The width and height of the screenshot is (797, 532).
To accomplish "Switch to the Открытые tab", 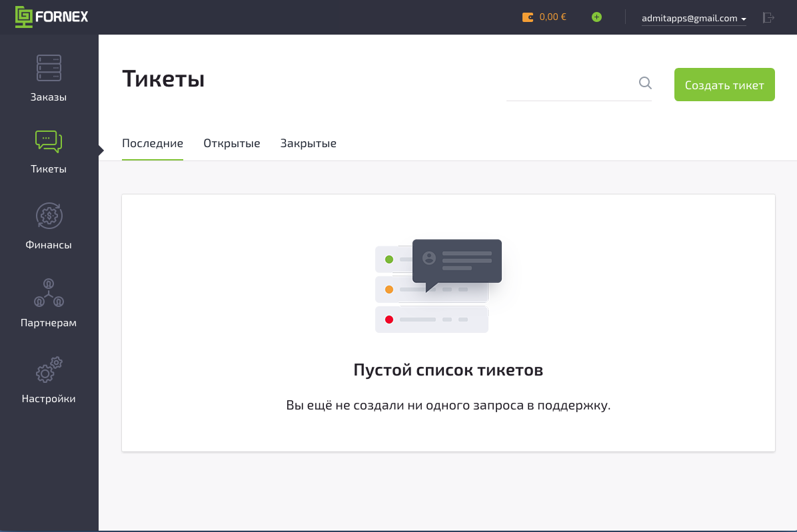I will click(231, 143).
